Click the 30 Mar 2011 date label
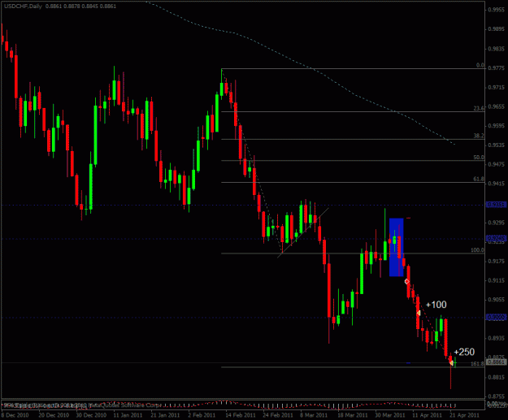The width and height of the screenshot is (508, 420). [390, 415]
